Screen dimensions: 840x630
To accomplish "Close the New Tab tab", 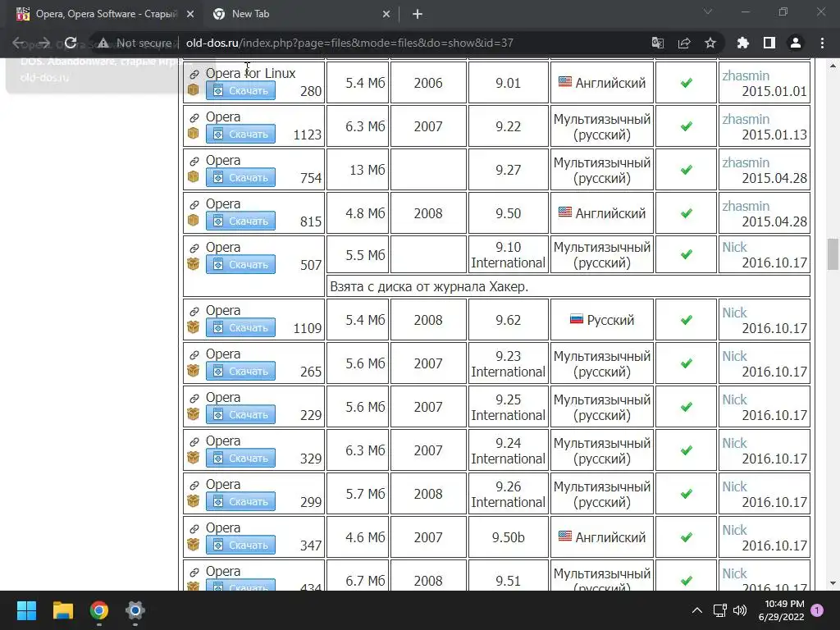I will pos(386,14).
